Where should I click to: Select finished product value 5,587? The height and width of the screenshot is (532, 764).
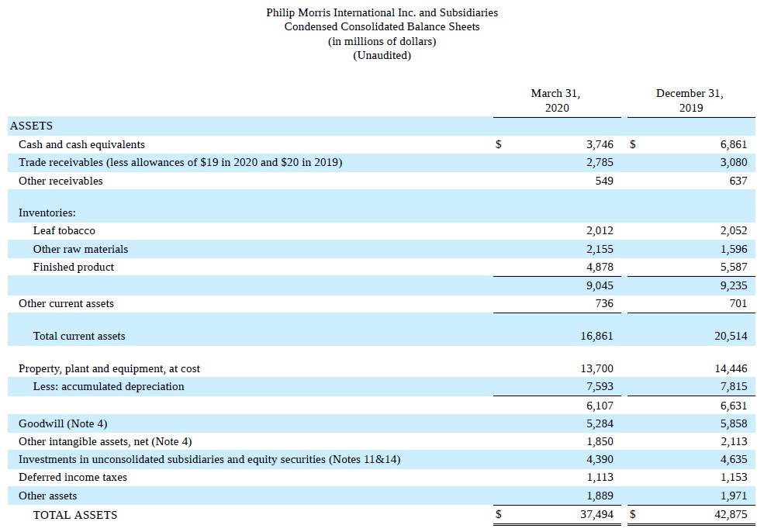point(734,268)
